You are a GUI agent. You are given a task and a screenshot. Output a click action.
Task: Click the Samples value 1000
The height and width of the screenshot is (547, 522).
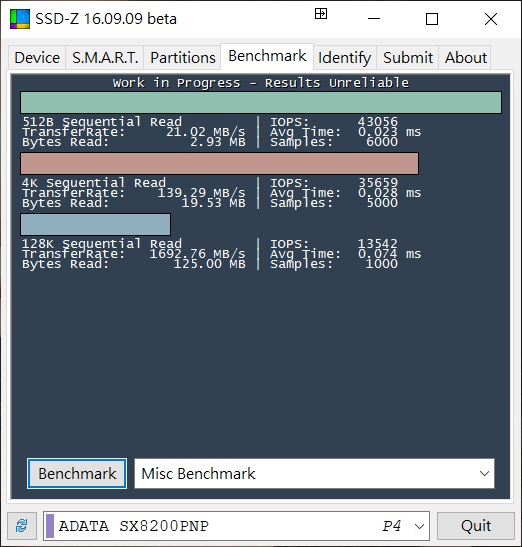(x=382, y=264)
